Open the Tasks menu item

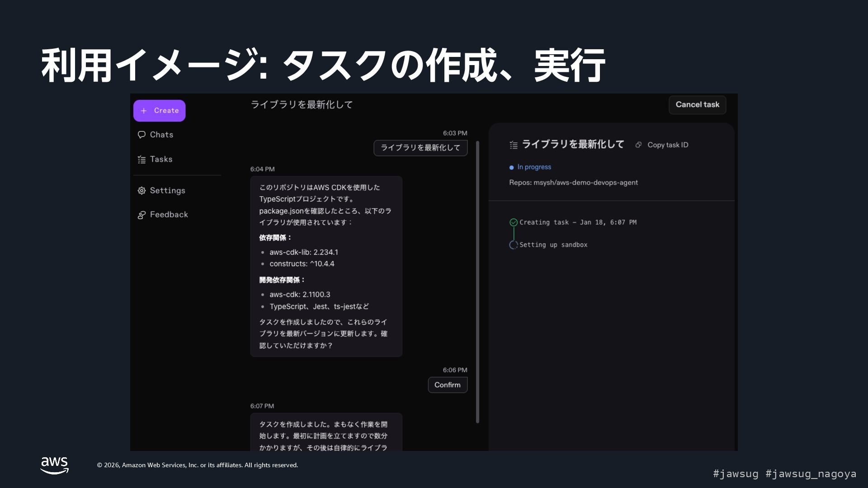[x=161, y=160]
